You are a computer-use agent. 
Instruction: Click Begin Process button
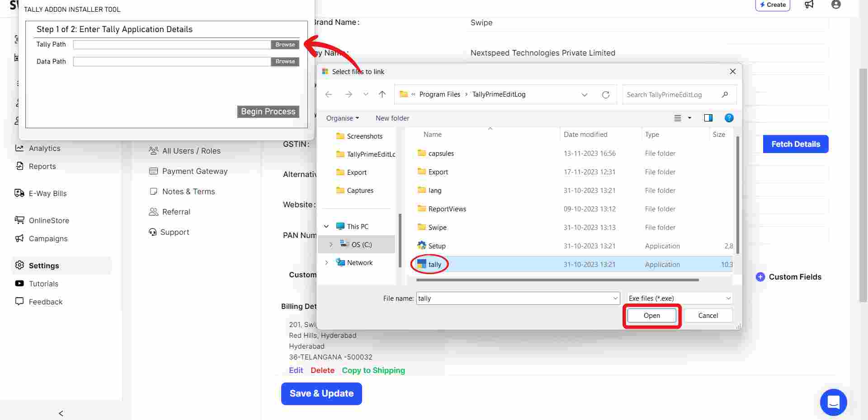tap(268, 112)
